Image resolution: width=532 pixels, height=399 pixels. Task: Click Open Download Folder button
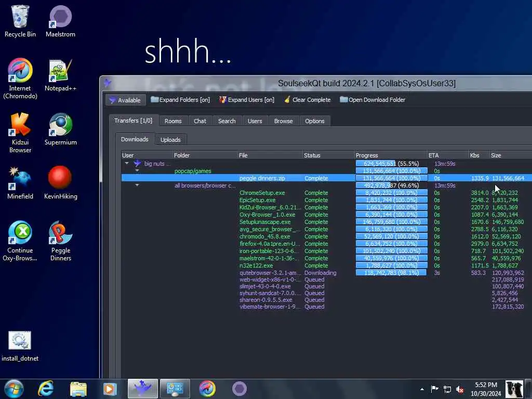pos(373,100)
